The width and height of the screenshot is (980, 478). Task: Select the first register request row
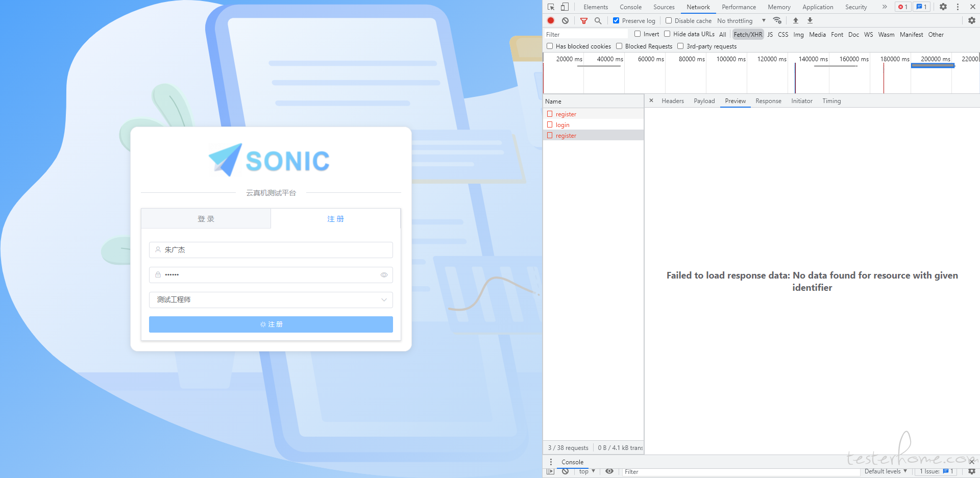593,114
